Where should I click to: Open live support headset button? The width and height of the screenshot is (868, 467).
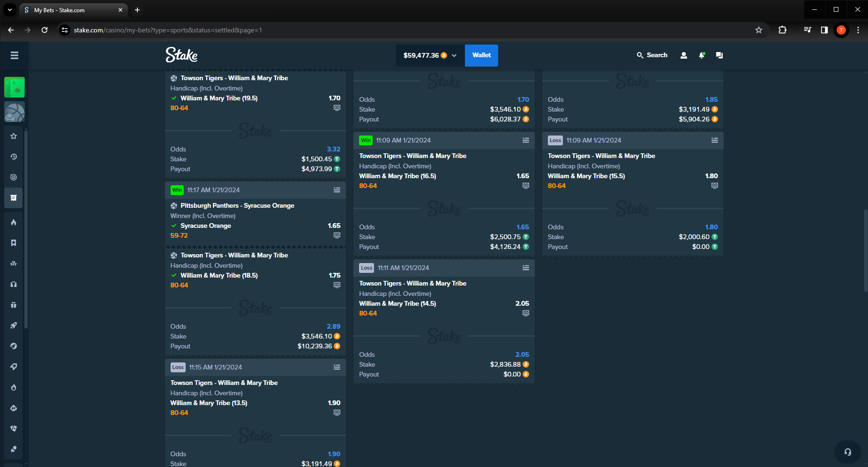847,452
